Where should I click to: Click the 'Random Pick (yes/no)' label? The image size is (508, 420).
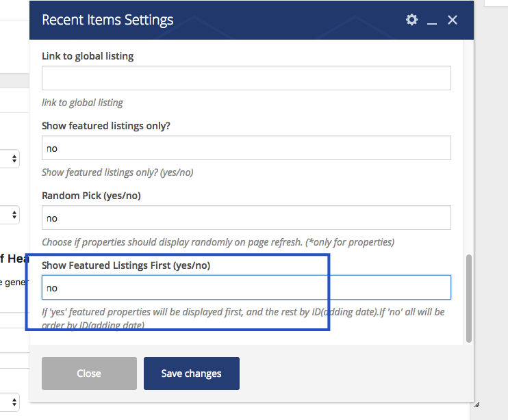click(x=91, y=196)
